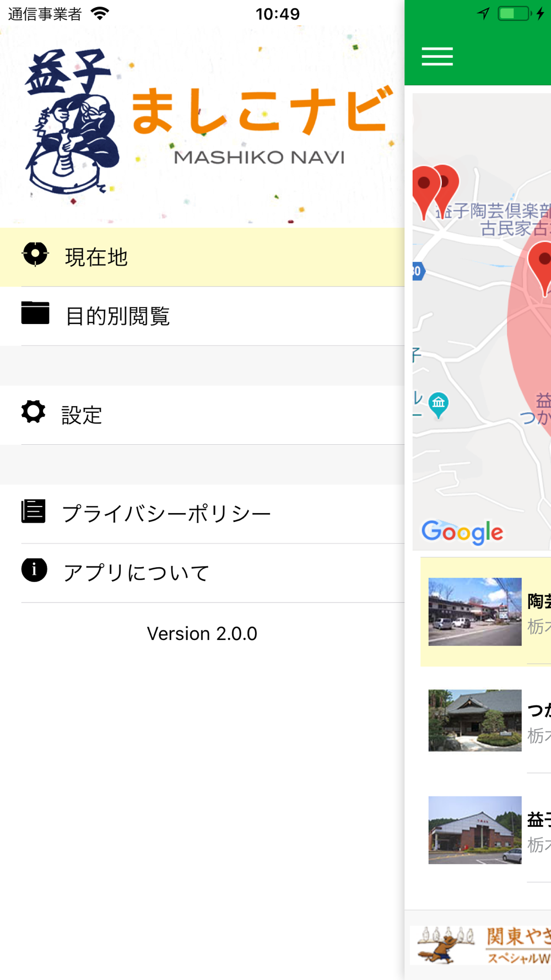Tap the 関東やき banner advertisement
The width and height of the screenshot is (551, 980).
[x=480, y=945]
